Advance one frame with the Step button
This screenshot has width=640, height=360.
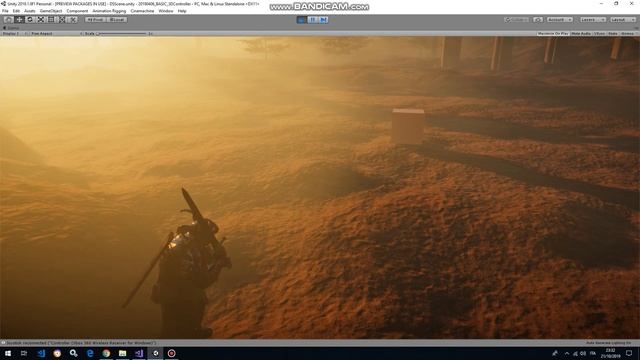tap(323, 20)
